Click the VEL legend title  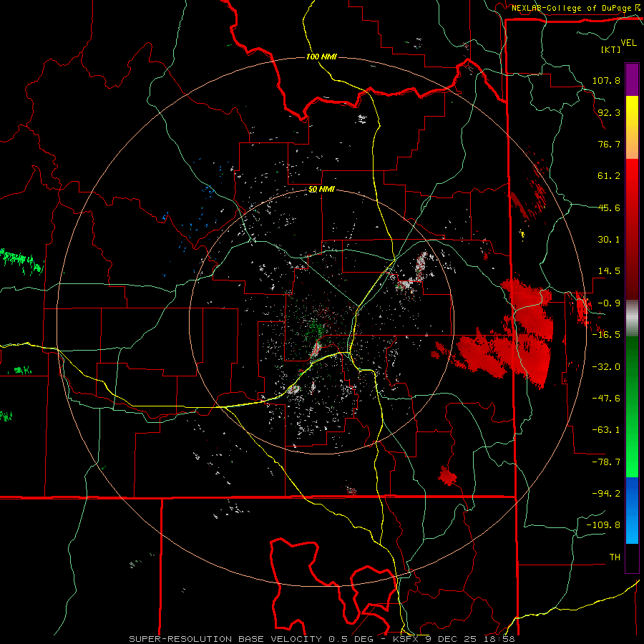(628, 43)
